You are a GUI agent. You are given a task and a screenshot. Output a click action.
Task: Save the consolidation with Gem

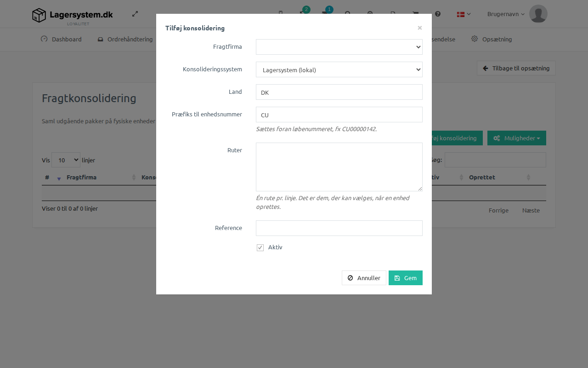click(x=406, y=278)
